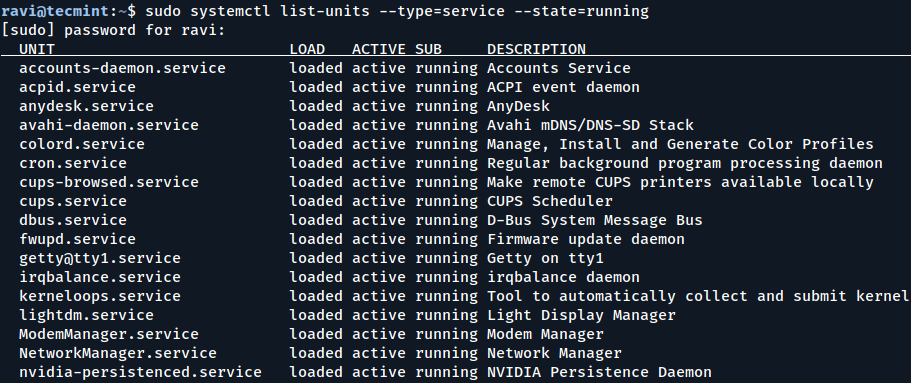Click the DESCRIPTION column header

coord(536,49)
